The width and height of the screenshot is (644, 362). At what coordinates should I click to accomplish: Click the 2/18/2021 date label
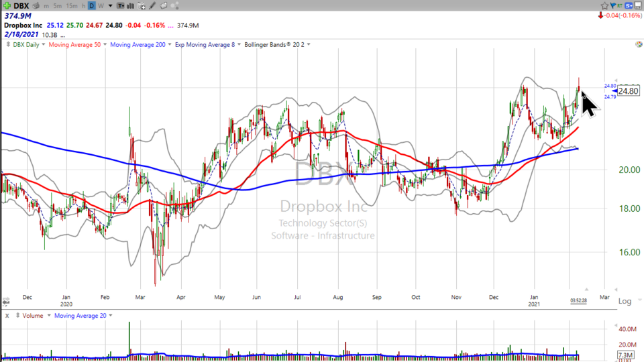(x=21, y=34)
